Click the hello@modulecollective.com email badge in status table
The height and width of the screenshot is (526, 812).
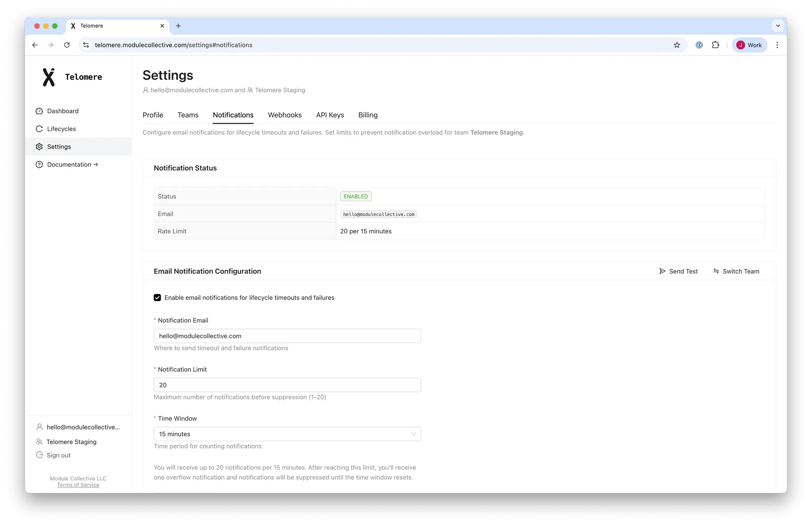pos(379,214)
